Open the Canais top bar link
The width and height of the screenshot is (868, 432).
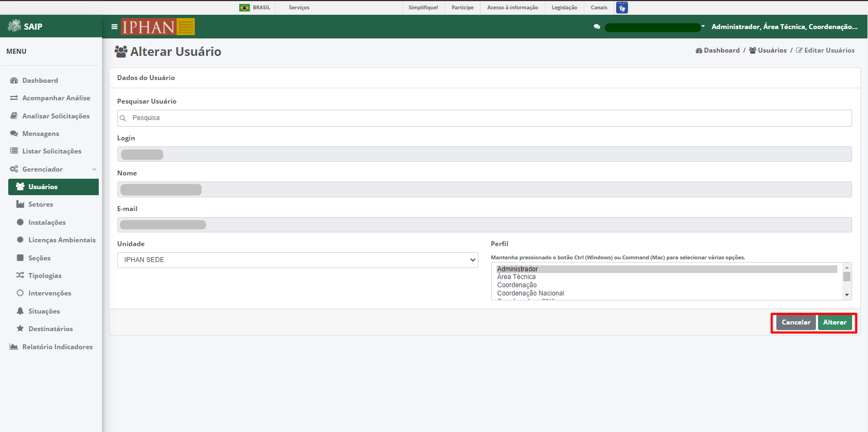[599, 8]
